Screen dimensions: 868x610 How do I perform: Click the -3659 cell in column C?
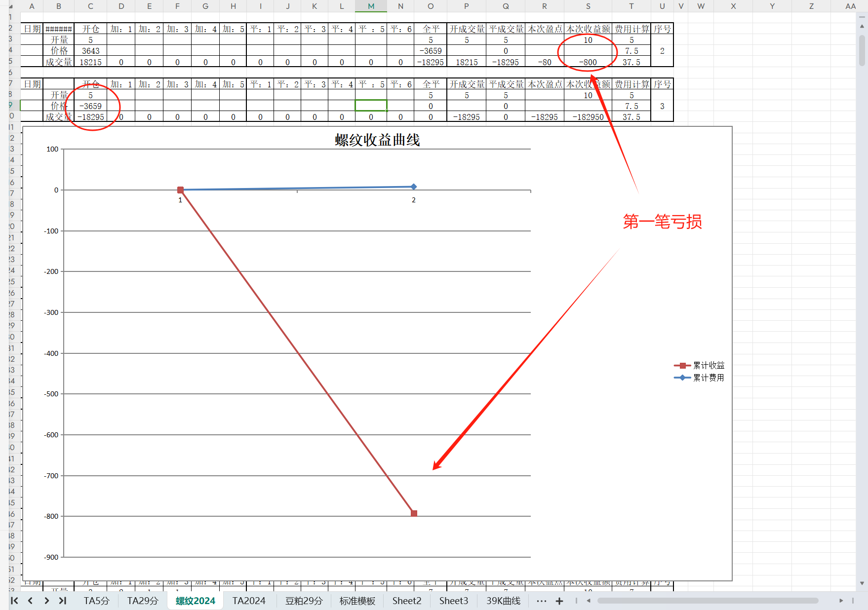pos(90,106)
